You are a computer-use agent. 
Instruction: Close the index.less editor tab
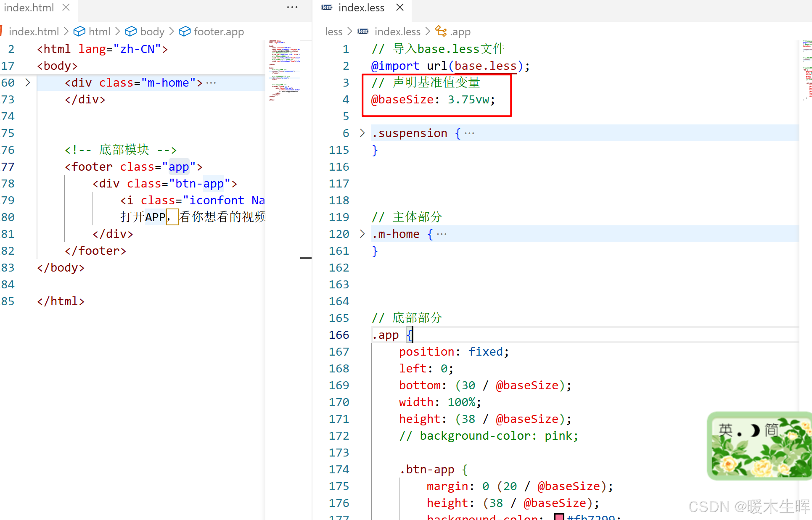click(400, 8)
